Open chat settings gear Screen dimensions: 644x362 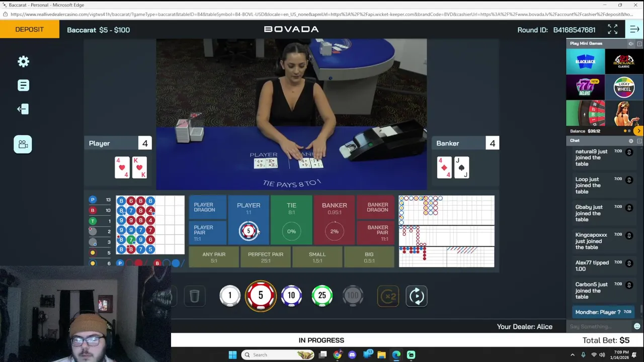[631, 141]
